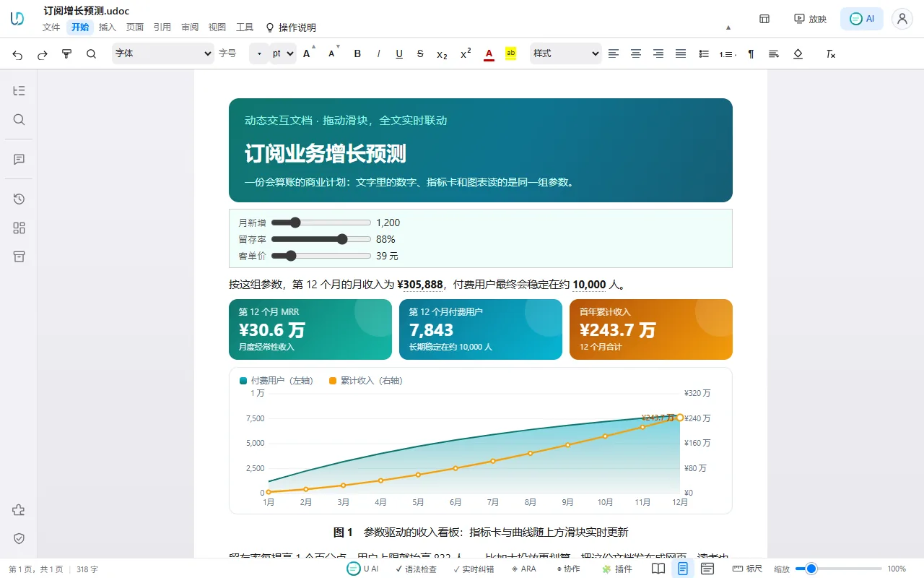
Task: Click the redo arrow
Action: [x=43, y=54]
